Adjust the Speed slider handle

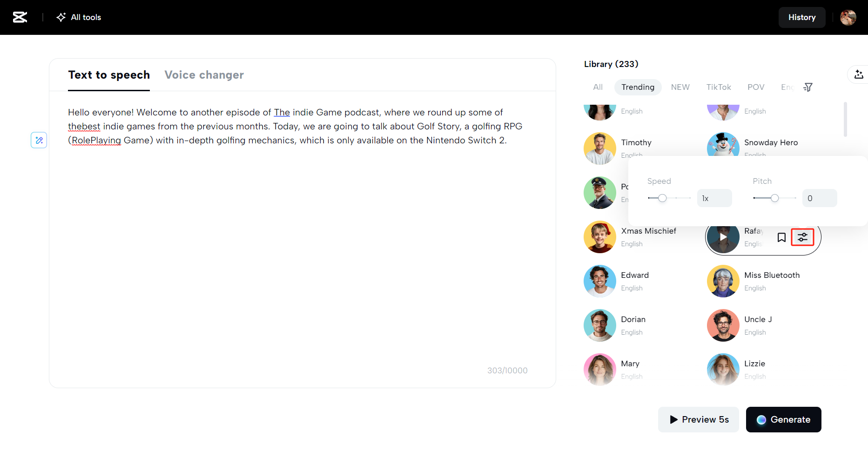point(662,198)
